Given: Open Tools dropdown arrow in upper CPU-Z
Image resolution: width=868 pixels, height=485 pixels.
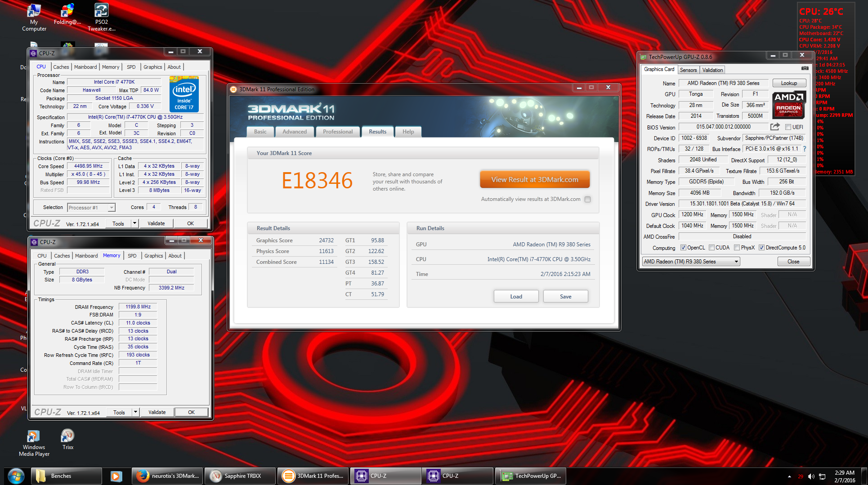Looking at the screenshot, I should point(134,223).
